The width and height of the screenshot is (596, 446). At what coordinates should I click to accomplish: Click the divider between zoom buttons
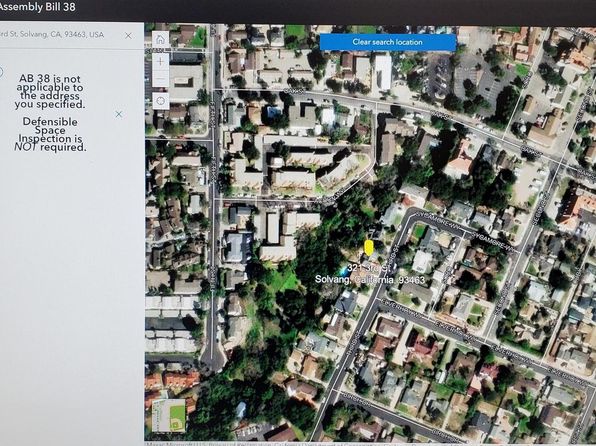(x=160, y=70)
